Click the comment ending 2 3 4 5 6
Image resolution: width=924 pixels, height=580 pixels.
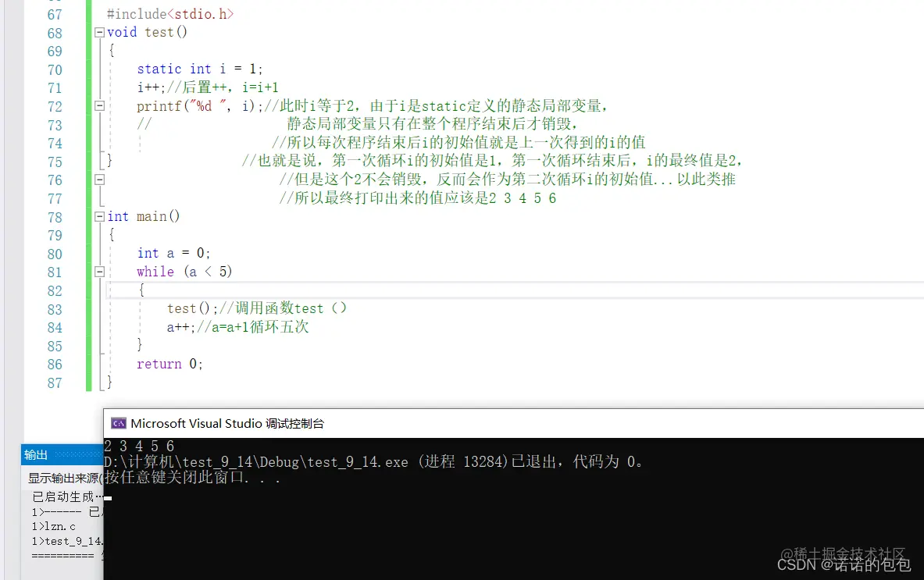click(x=418, y=198)
